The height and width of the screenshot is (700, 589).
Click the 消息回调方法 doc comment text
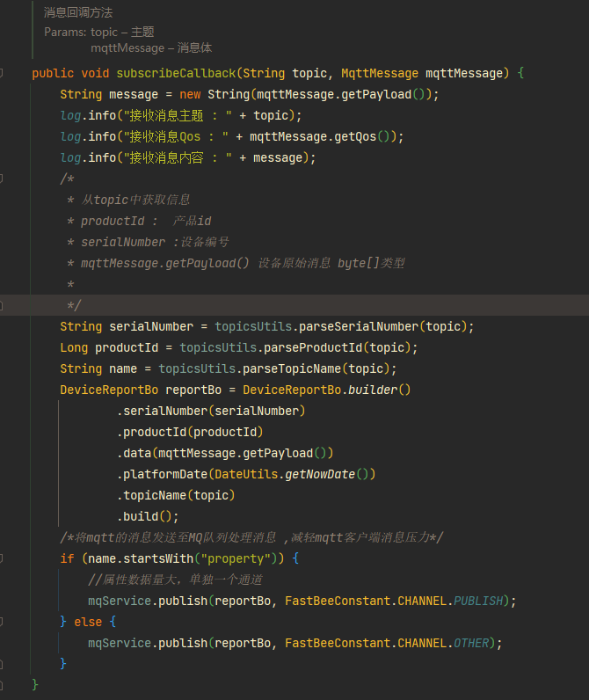[78, 12]
